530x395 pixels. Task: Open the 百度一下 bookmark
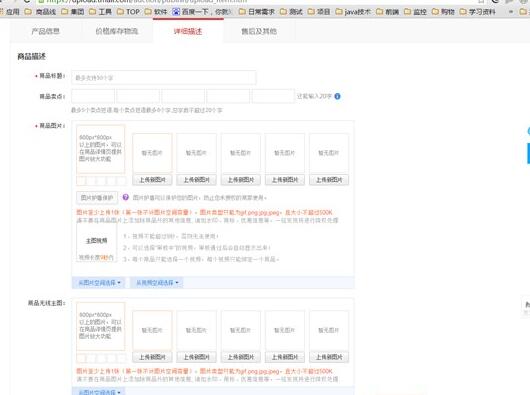coord(202,12)
